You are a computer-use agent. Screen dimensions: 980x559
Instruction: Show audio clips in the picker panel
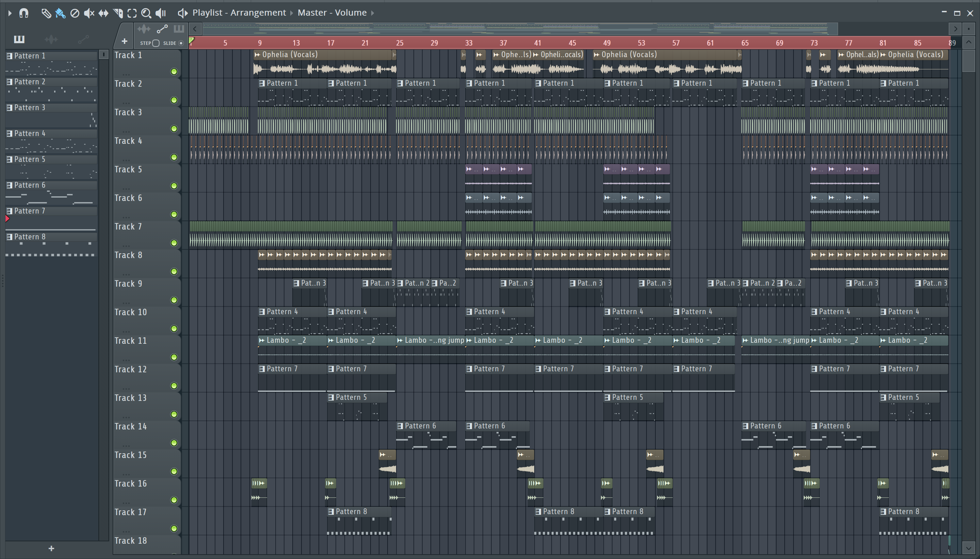tap(51, 39)
